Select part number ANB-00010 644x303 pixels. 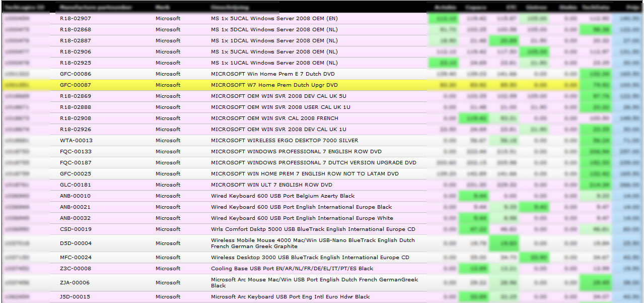tap(76, 196)
